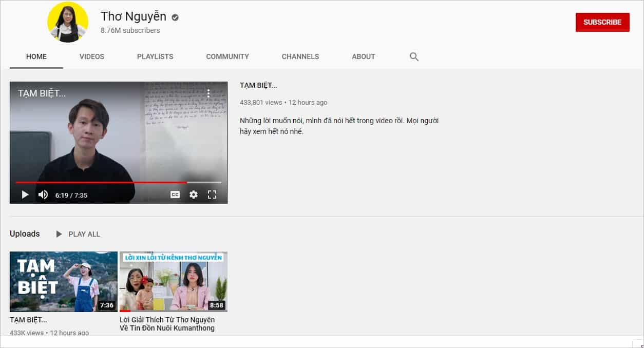This screenshot has height=348, width=644.
Task: Mute the video player volume
Action: [x=43, y=195]
